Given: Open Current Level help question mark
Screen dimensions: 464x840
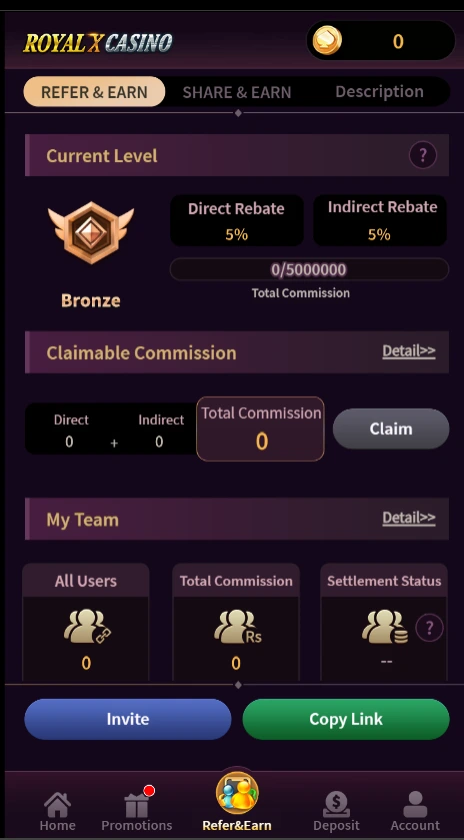Looking at the screenshot, I should (x=423, y=155).
